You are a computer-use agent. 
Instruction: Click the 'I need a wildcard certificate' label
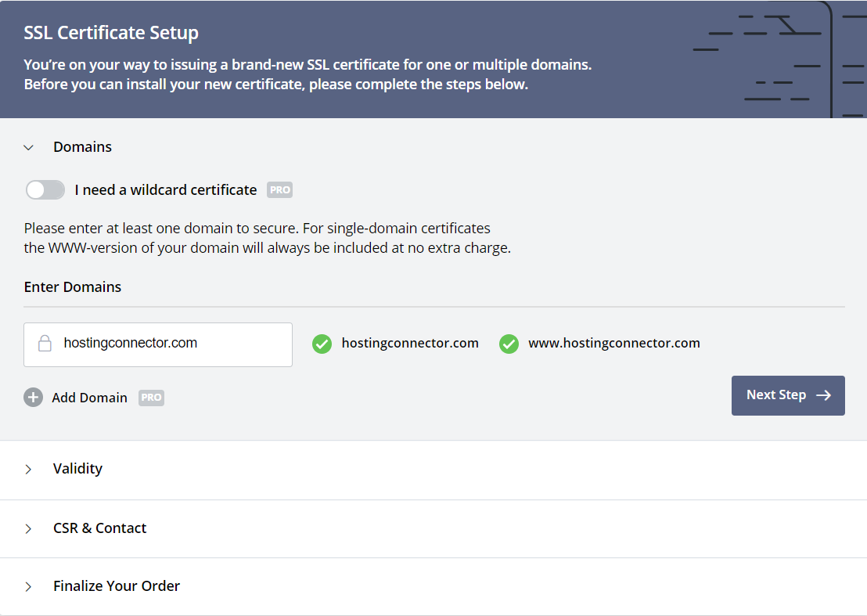166,189
